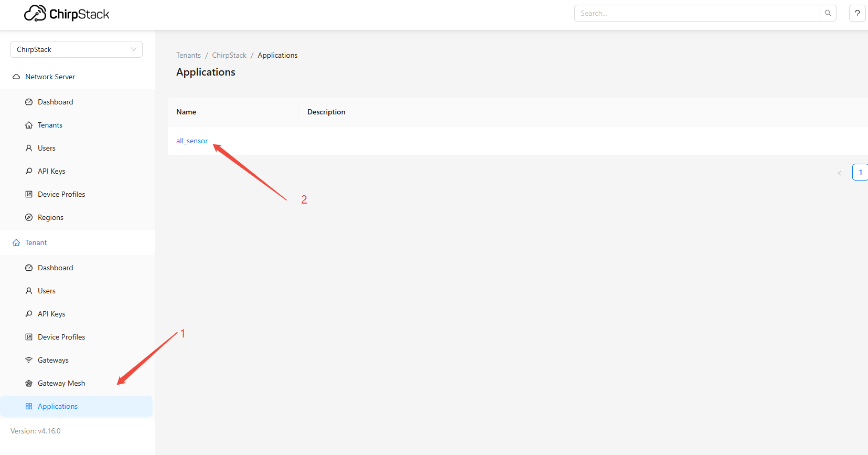Click the previous page arrow
This screenshot has height=455, width=868.
tap(839, 173)
